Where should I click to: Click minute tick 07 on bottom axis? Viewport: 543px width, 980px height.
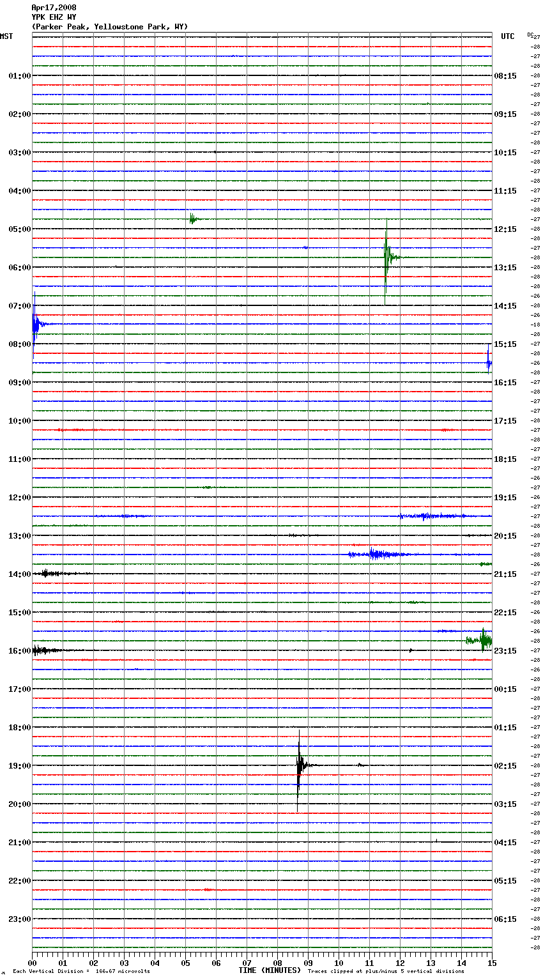coord(247,963)
